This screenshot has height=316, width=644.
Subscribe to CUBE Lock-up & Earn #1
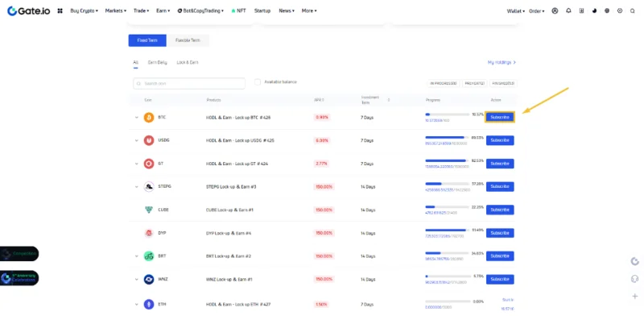[500, 210]
